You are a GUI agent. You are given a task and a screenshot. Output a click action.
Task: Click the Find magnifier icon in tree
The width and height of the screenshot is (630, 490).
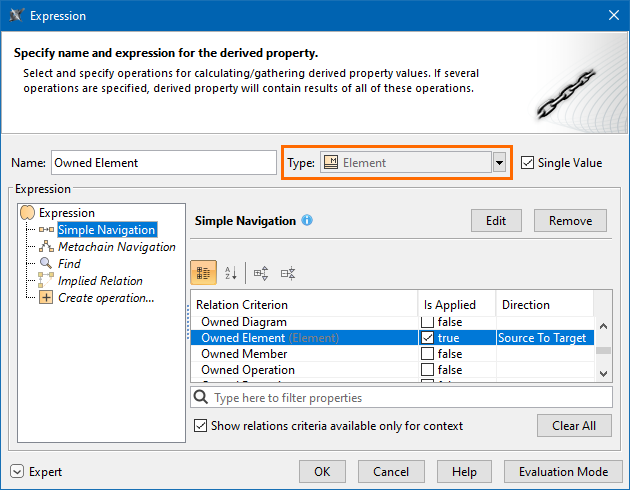tap(46, 264)
